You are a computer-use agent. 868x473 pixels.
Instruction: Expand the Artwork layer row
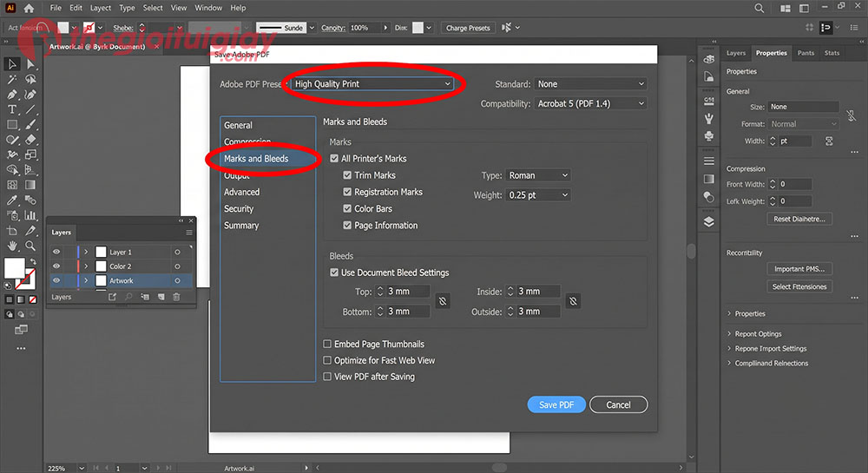click(x=86, y=280)
